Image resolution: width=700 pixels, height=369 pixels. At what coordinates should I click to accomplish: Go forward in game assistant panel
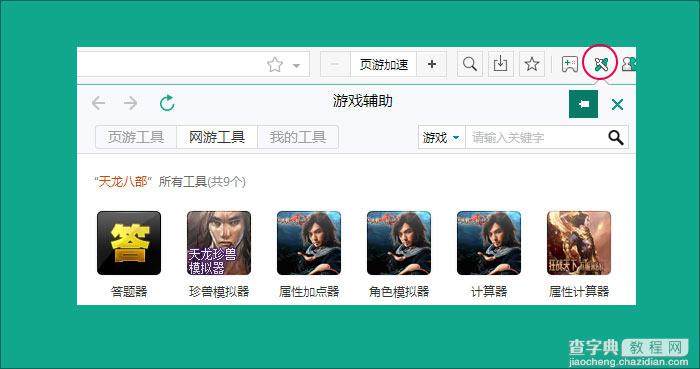pyautogui.click(x=131, y=104)
